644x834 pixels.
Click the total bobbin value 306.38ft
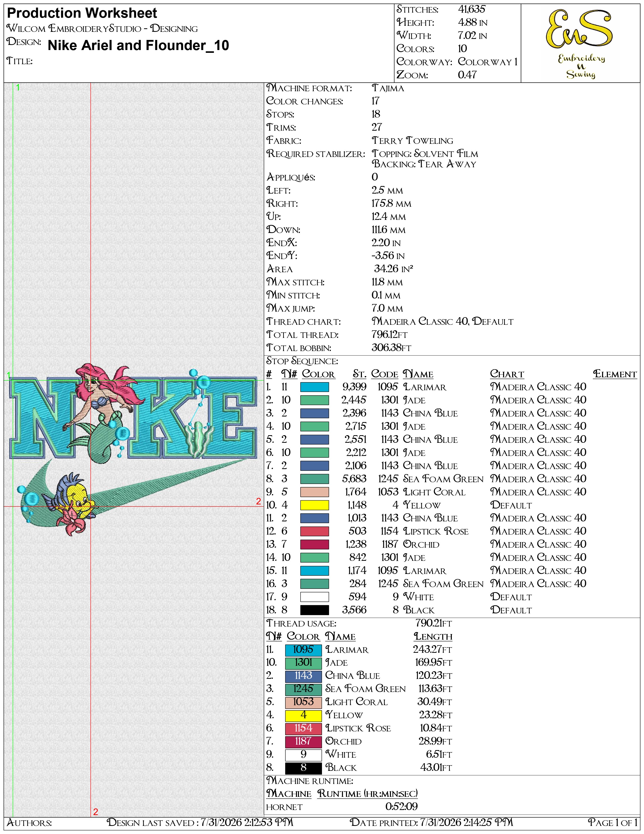[391, 347]
